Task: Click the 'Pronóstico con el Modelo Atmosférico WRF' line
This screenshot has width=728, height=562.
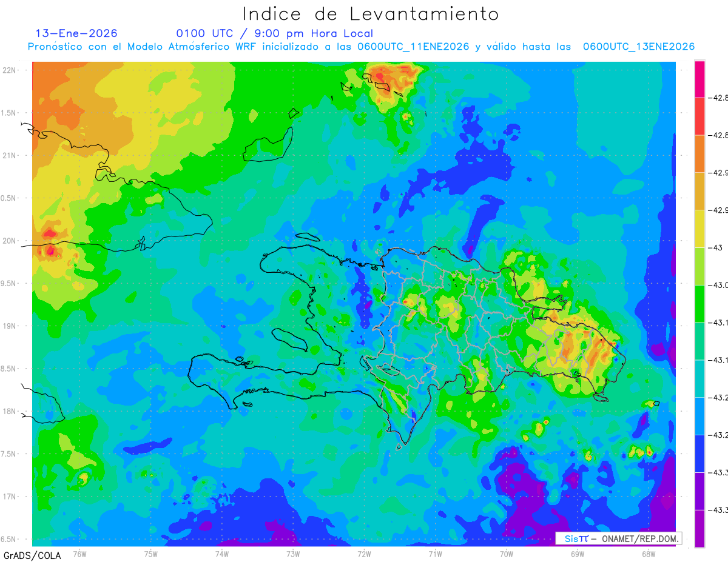Action: pos(361,47)
